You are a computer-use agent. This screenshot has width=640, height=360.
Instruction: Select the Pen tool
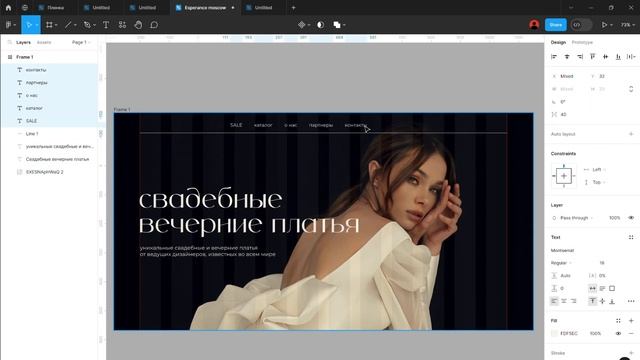[x=87, y=25]
